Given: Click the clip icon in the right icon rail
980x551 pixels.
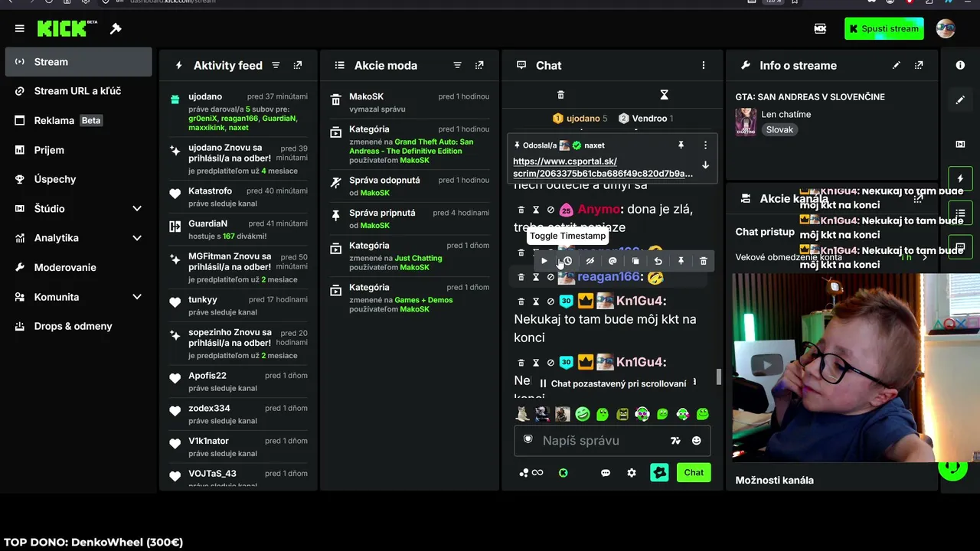Looking at the screenshot, I should pyautogui.click(x=960, y=144).
